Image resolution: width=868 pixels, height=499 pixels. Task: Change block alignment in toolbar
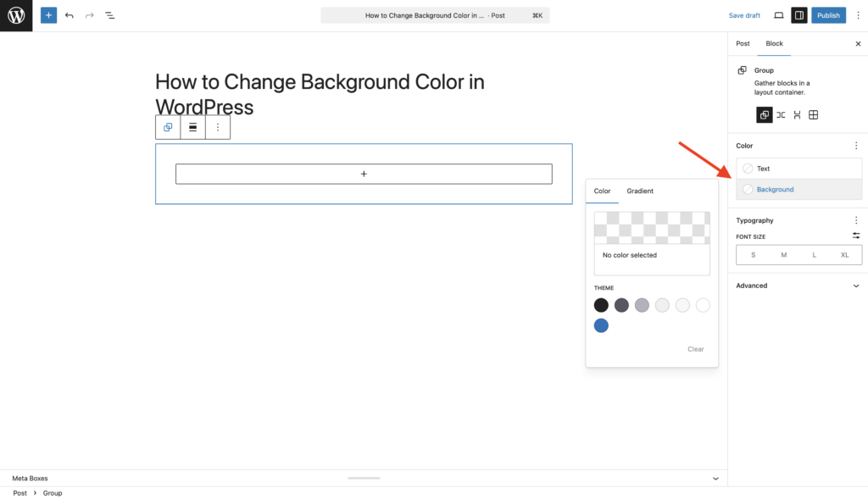pos(192,127)
